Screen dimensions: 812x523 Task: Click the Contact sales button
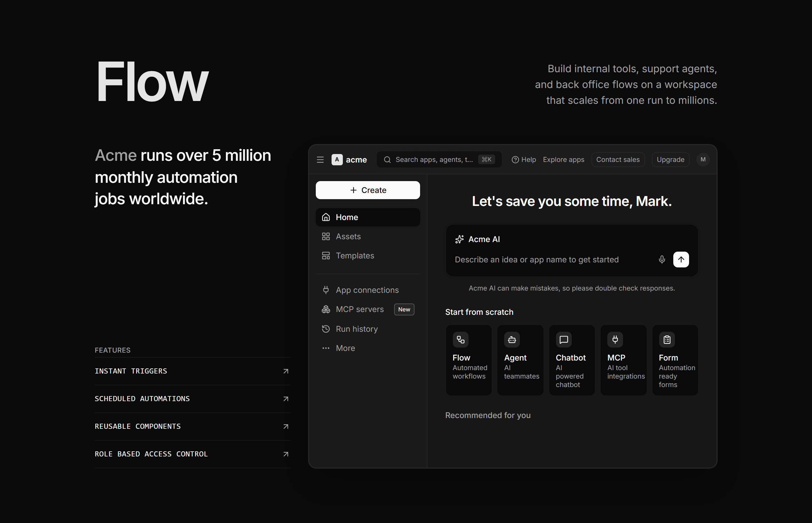point(617,160)
